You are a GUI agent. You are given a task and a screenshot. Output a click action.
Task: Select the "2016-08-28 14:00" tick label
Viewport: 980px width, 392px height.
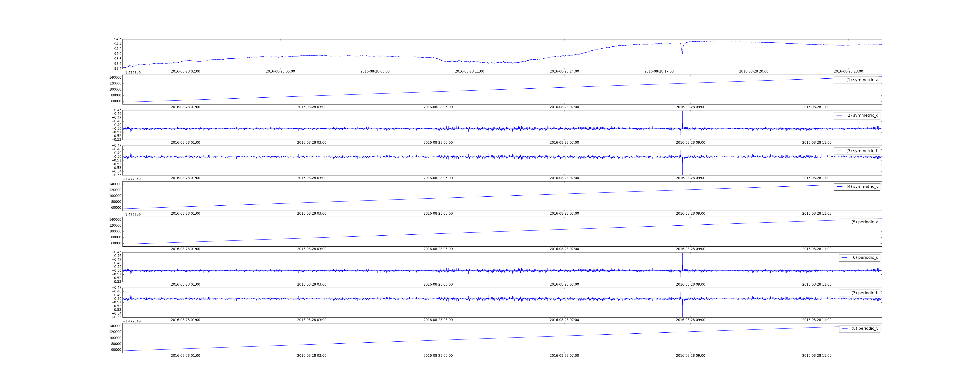564,72
